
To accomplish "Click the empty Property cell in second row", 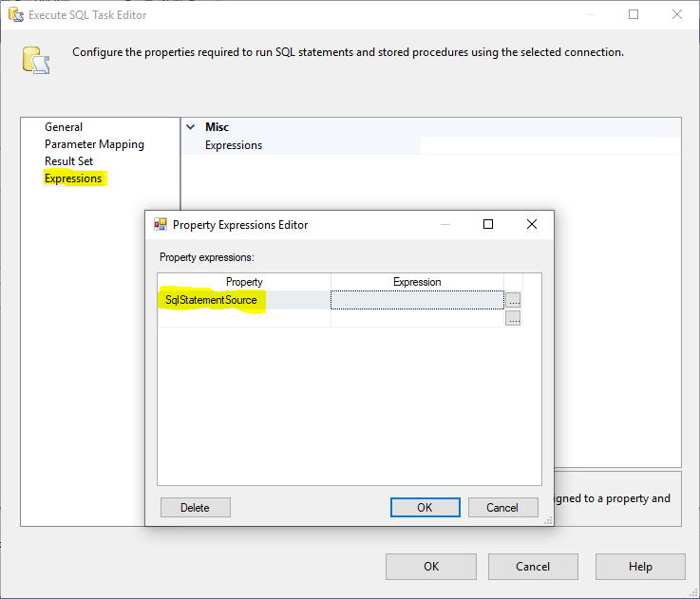I will (244, 318).
